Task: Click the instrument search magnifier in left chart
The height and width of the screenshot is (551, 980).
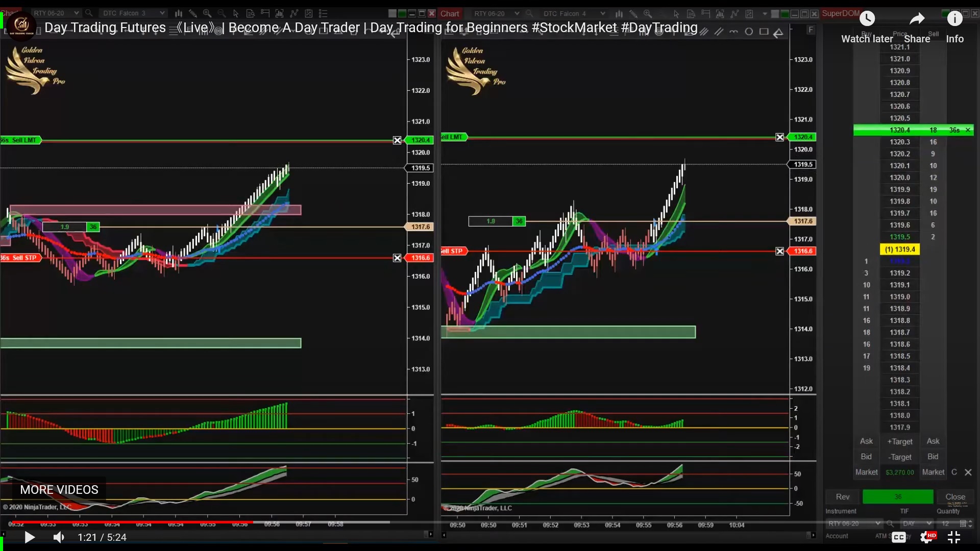Action: (89, 13)
